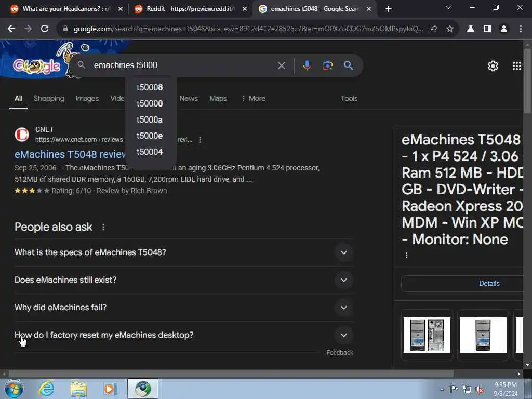Open the tab search chevron

click(448, 7)
